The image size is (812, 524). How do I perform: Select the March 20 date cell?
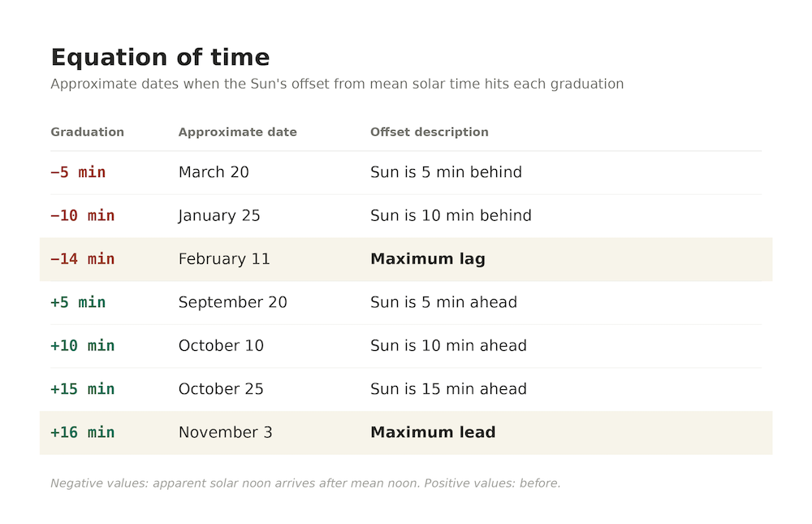click(x=214, y=172)
